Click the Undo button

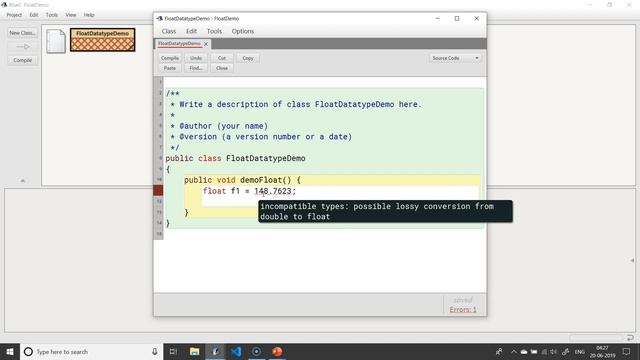click(196, 58)
